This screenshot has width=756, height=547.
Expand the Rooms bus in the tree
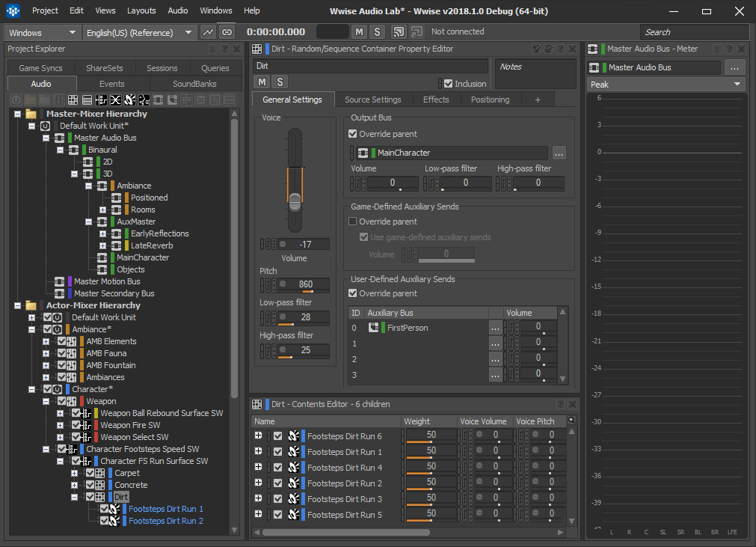[x=102, y=210]
